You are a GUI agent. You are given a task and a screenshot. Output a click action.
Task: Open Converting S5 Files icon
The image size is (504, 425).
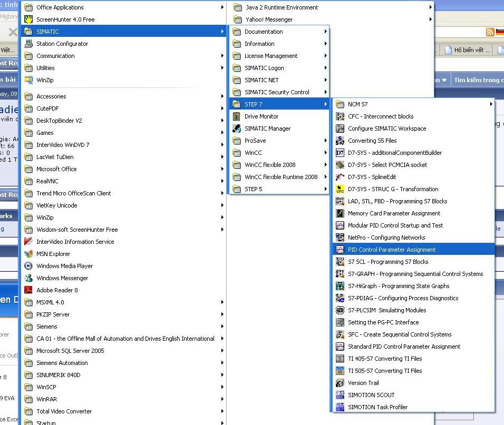(x=340, y=141)
